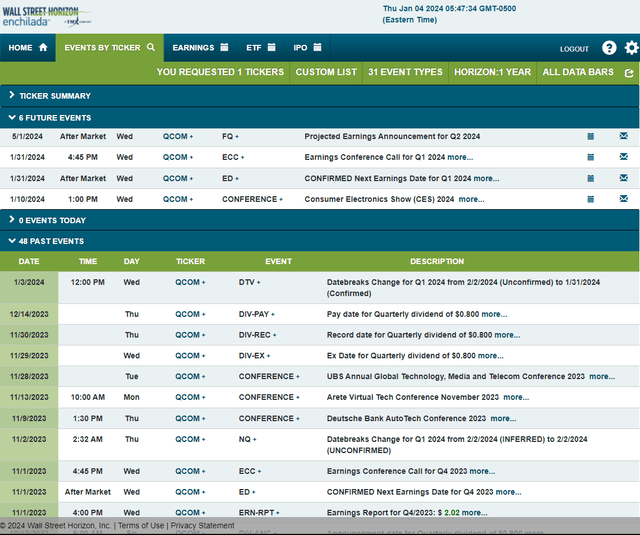This screenshot has height=535, width=640.
Task: Collapse the 6 FUTURE EVENTS section
Action: click(319, 118)
